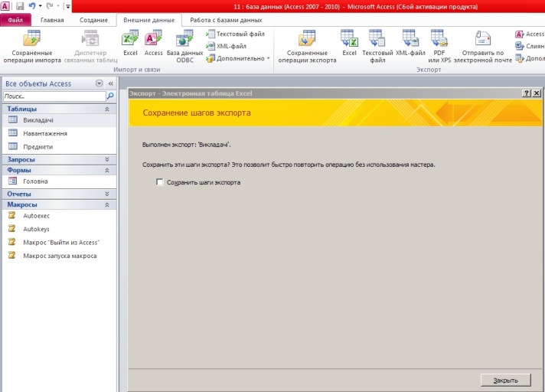Switch to Работа с базами данных tab
Screen dimensions: 545x392
pos(226,20)
